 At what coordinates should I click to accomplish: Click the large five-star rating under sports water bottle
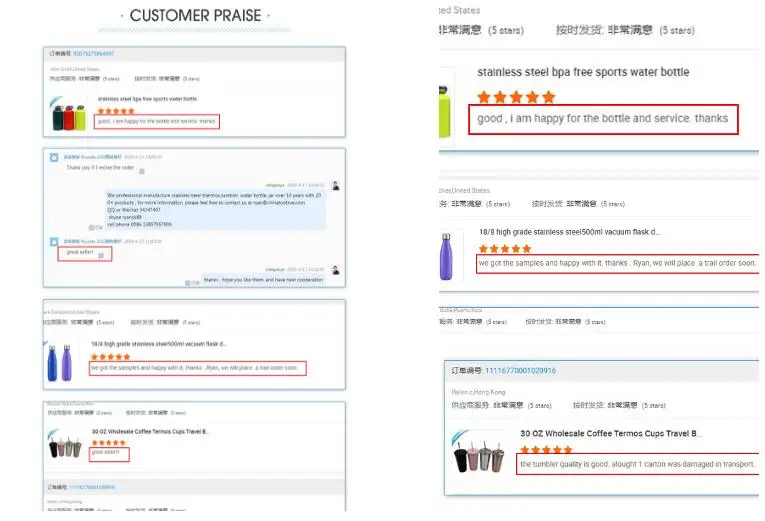[515, 97]
